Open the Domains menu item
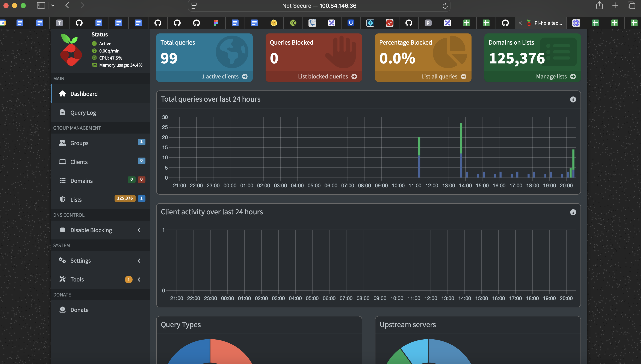 (101, 180)
